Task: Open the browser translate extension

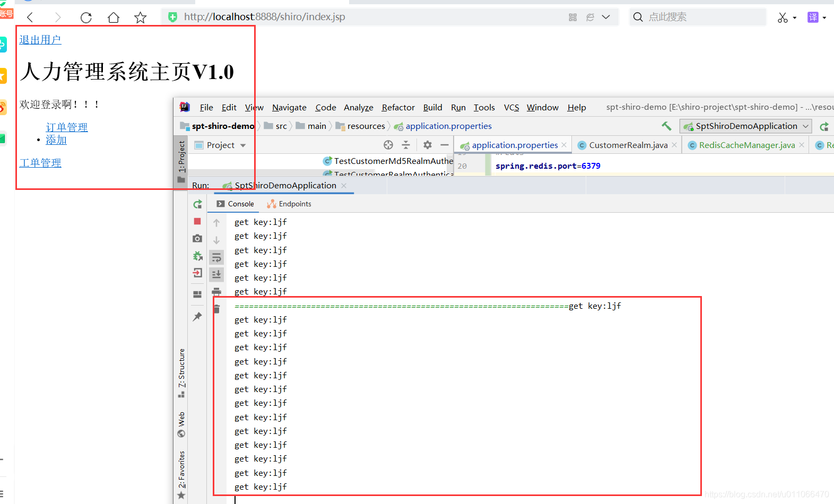Action: (813, 18)
